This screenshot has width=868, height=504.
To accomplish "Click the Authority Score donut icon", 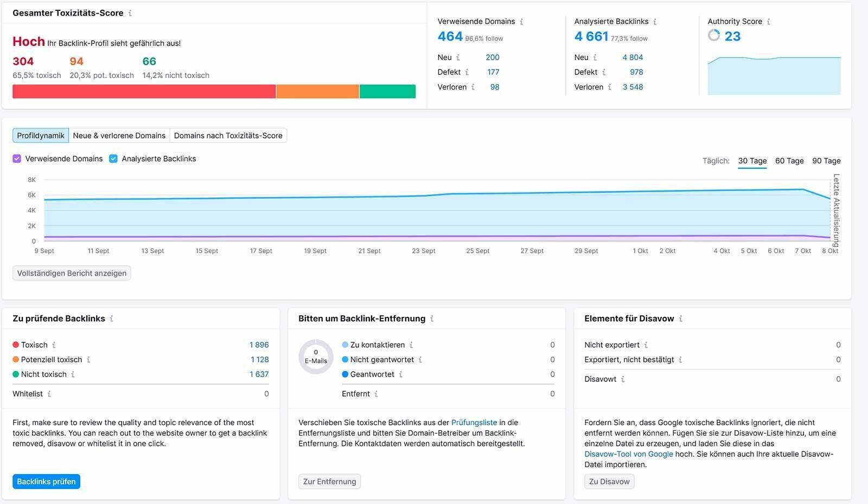I will 714,36.
